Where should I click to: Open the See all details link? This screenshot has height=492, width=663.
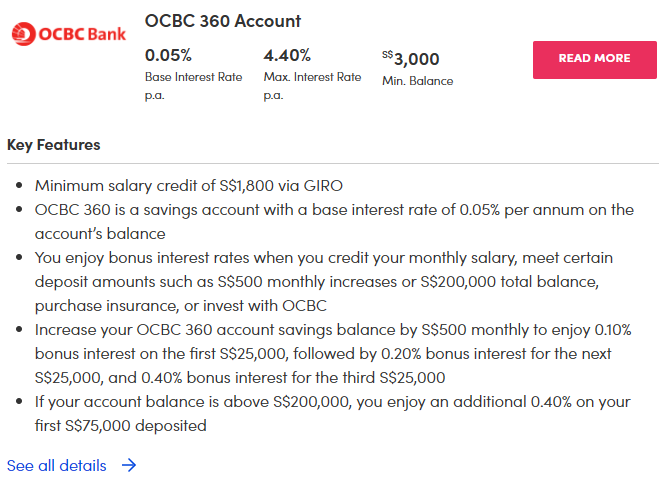[x=56, y=465]
